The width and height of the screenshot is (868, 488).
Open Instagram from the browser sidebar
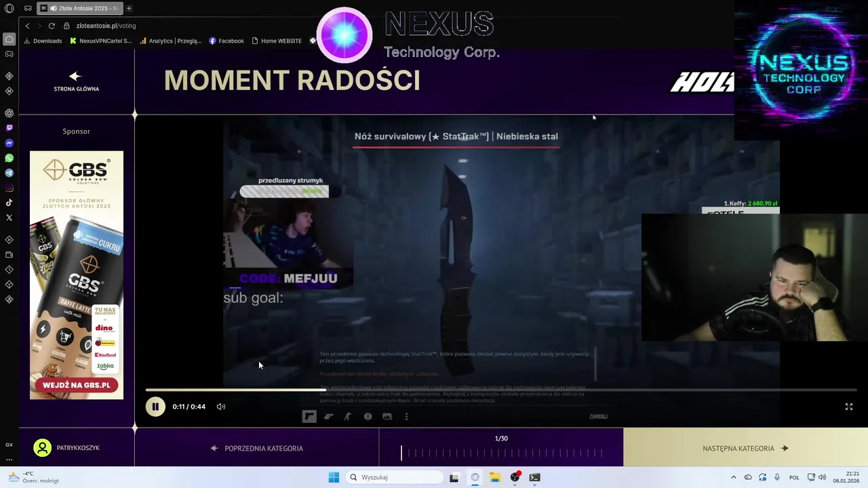[9, 188]
